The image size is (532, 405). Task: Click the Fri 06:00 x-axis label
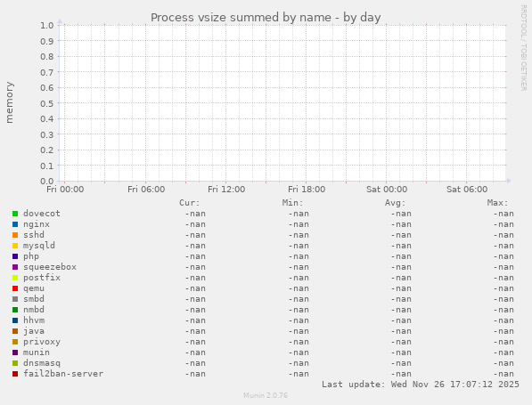(x=146, y=189)
